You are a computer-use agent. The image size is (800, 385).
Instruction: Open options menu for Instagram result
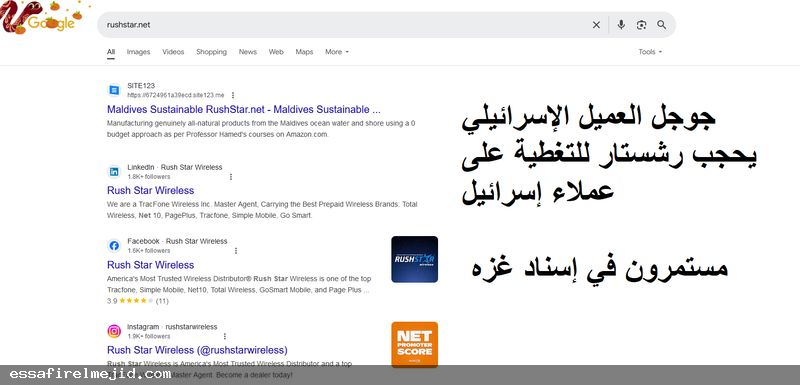point(224,336)
